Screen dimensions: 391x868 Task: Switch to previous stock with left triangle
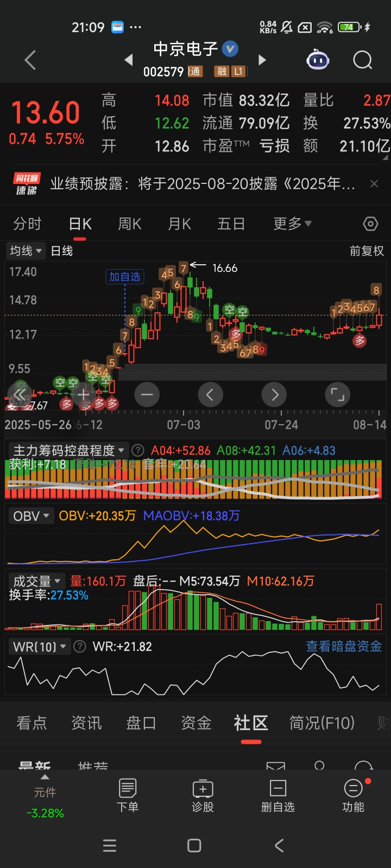(129, 60)
